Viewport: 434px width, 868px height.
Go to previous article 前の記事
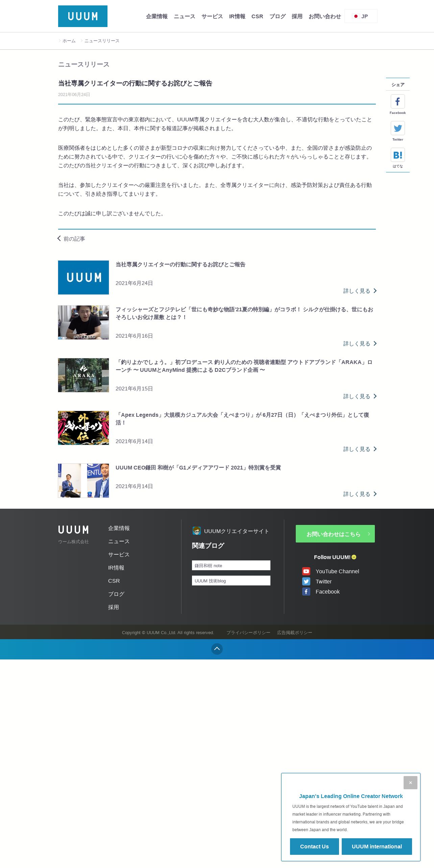coord(74,239)
